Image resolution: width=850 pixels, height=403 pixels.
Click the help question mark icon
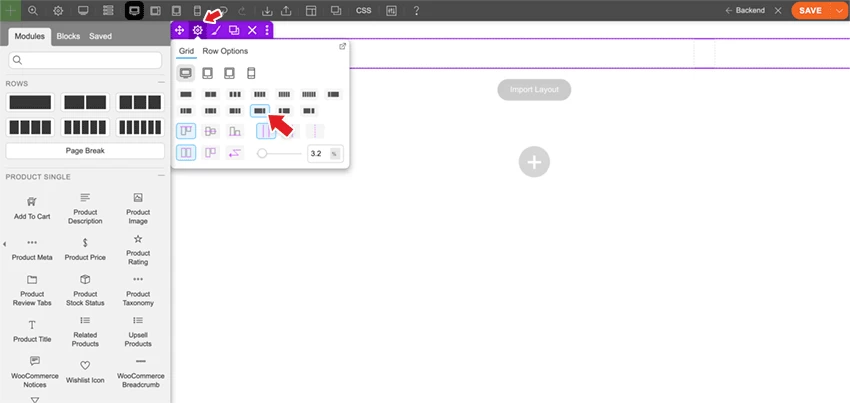point(416,10)
